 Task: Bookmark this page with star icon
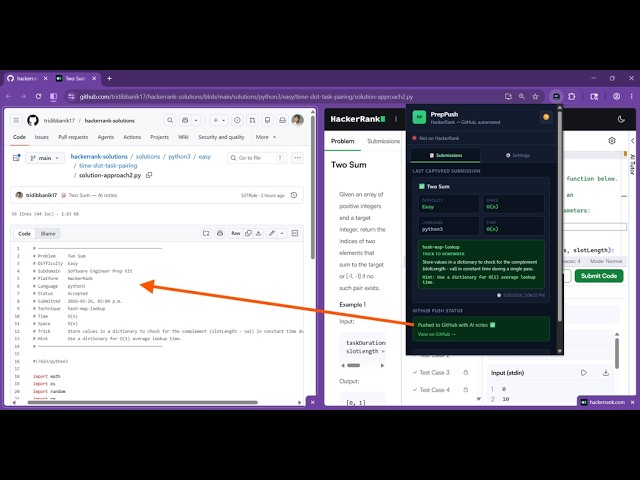click(x=536, y=97)
